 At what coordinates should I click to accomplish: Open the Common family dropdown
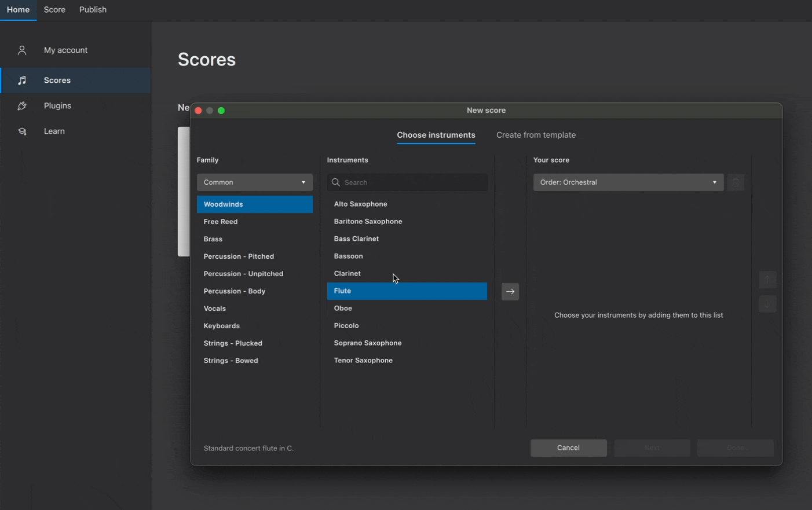click(x=254, y=182)
